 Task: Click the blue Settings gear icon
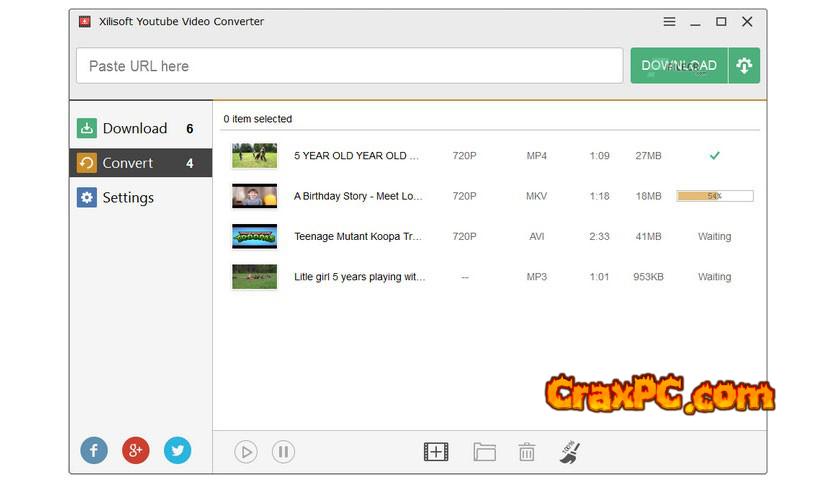pos(86,197)
